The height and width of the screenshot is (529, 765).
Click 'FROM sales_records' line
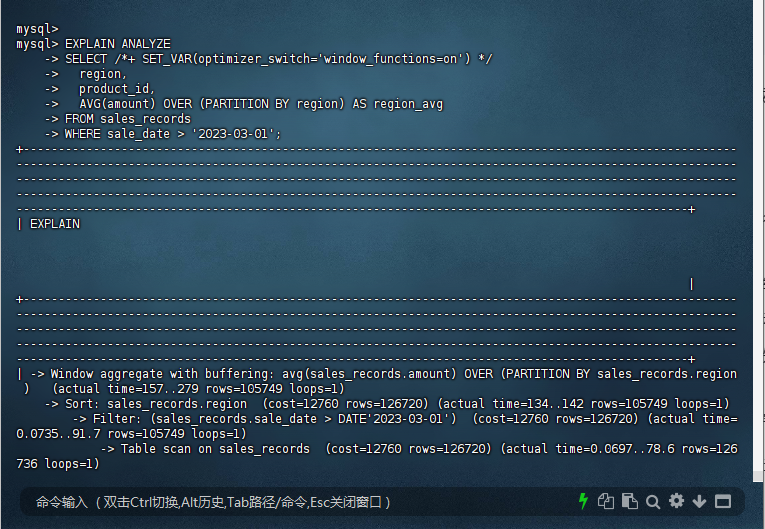point(128,119)
